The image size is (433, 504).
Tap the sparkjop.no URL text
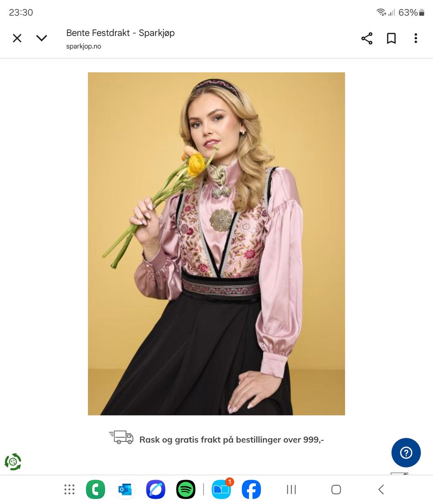pos(83,46)
